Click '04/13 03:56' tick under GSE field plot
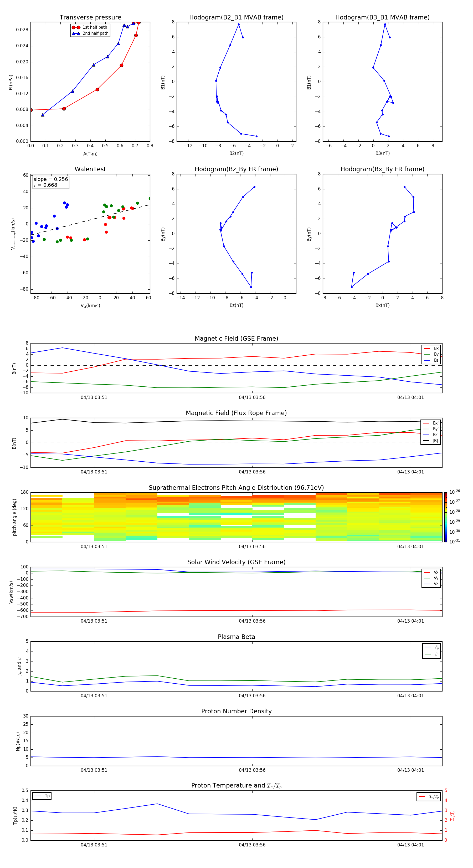Viewport: 473px width, 868px height. 252,398
